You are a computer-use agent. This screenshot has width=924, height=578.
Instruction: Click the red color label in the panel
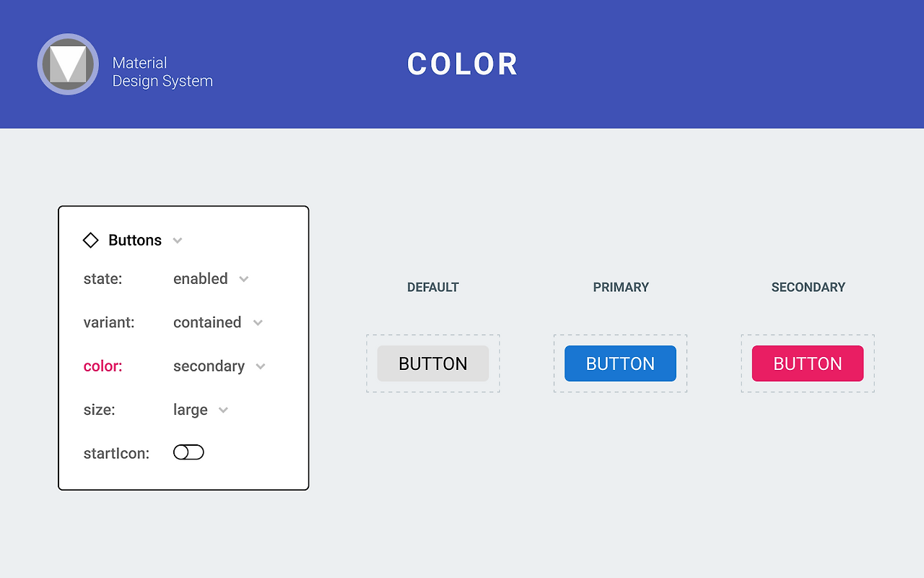(x=103, y=366)
